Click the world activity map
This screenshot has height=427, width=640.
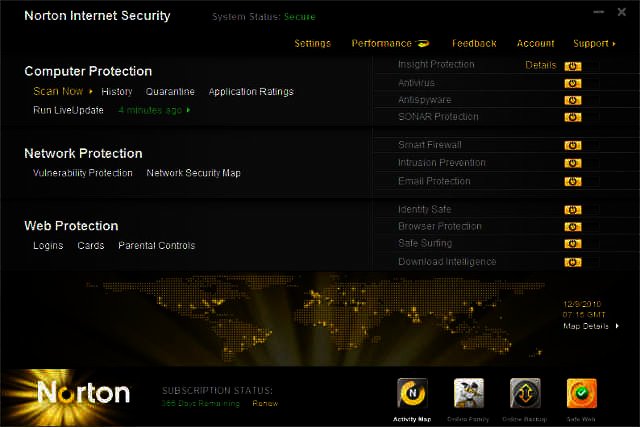(x=315, y=320)
